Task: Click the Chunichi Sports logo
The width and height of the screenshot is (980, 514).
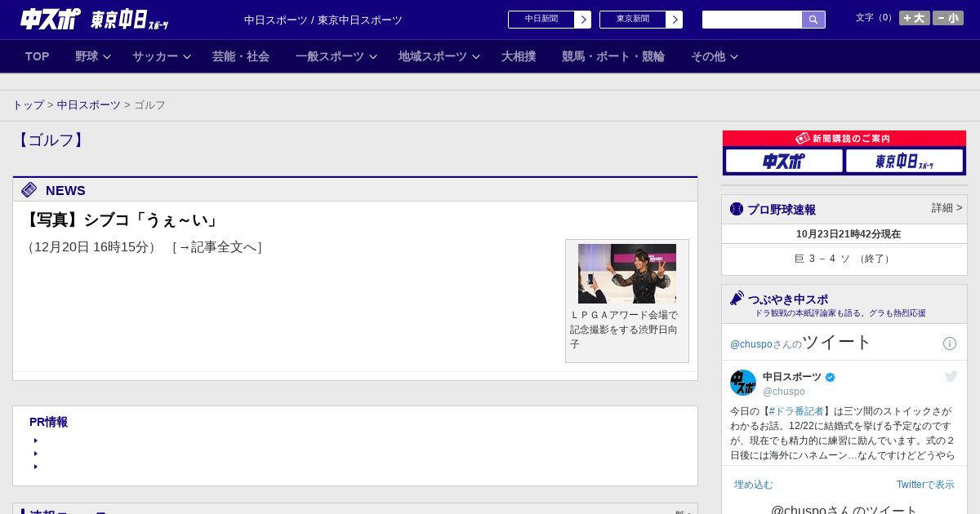Action: click(x=51, y=20)
